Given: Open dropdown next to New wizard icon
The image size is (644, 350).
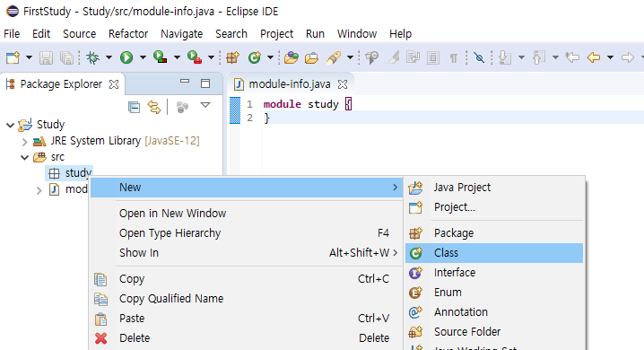Looking at the screenshot, I should tap(29, 57).
